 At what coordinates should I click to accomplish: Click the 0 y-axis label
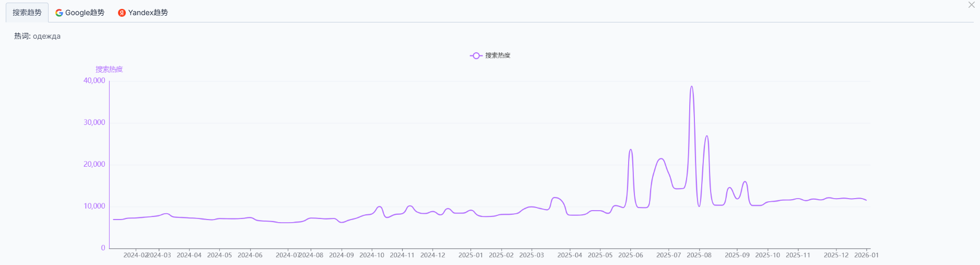[103, 248]
